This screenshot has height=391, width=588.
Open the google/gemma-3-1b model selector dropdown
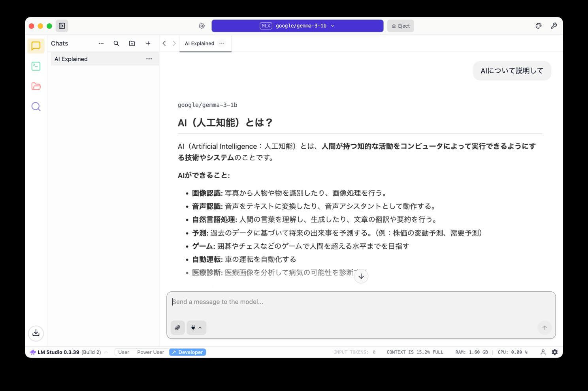297,26
